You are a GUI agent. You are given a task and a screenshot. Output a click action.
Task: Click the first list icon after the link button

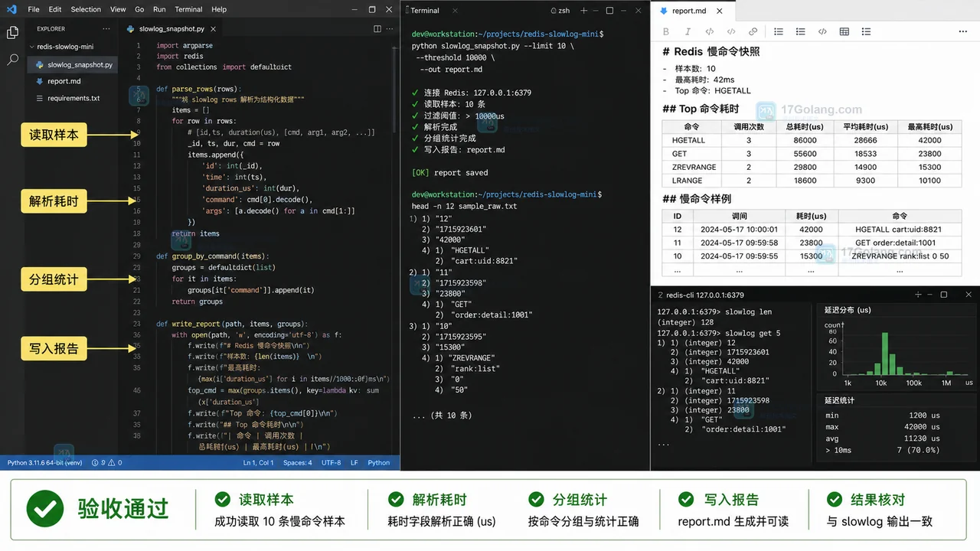[x=779, y=31]
